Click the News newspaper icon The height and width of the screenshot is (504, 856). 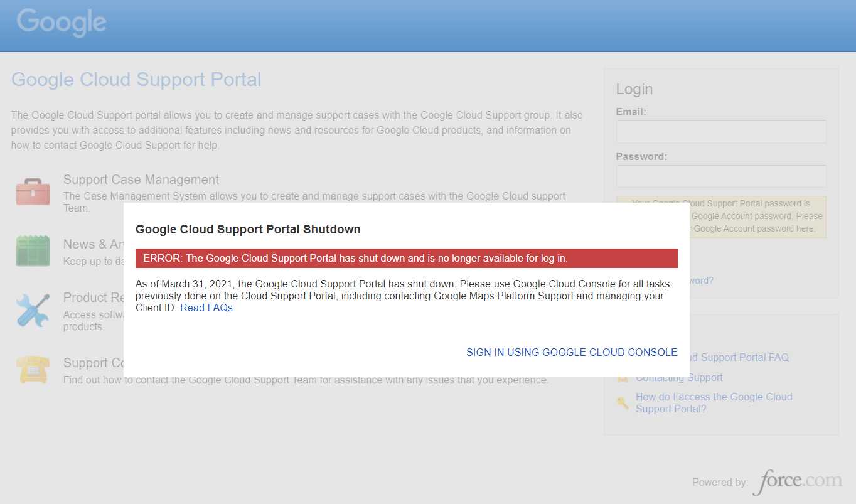tap(33, 251)
